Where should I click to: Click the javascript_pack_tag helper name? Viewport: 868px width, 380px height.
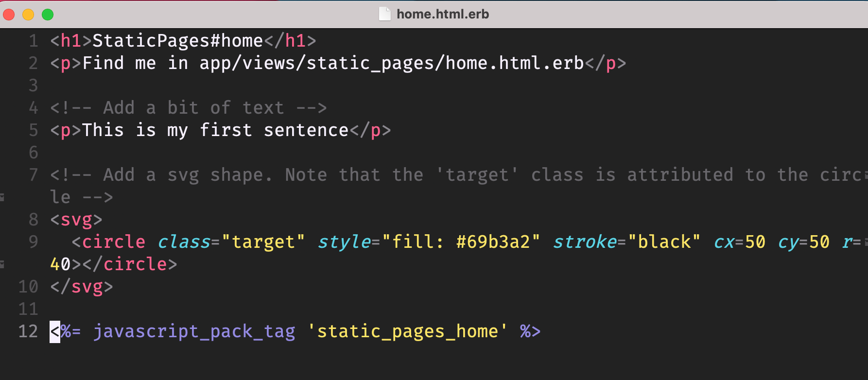pos(194,331)
